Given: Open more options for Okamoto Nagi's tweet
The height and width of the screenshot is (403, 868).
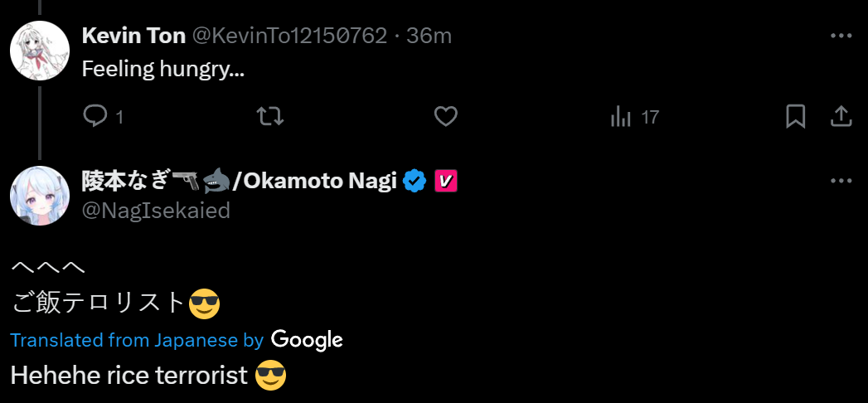Looking at the screenshot, I should pyautogui.click(x=841, y=181).
